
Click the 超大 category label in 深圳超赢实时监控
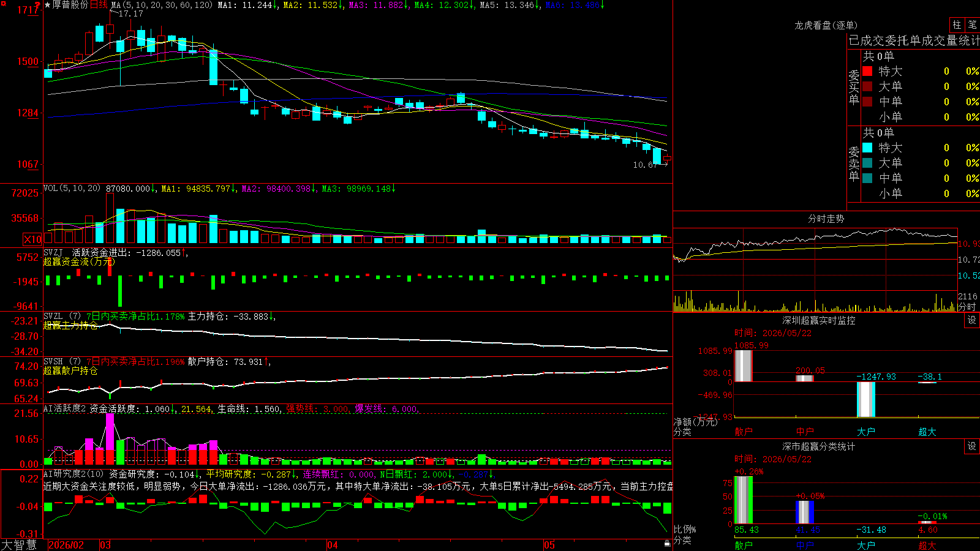click(927, 432)
